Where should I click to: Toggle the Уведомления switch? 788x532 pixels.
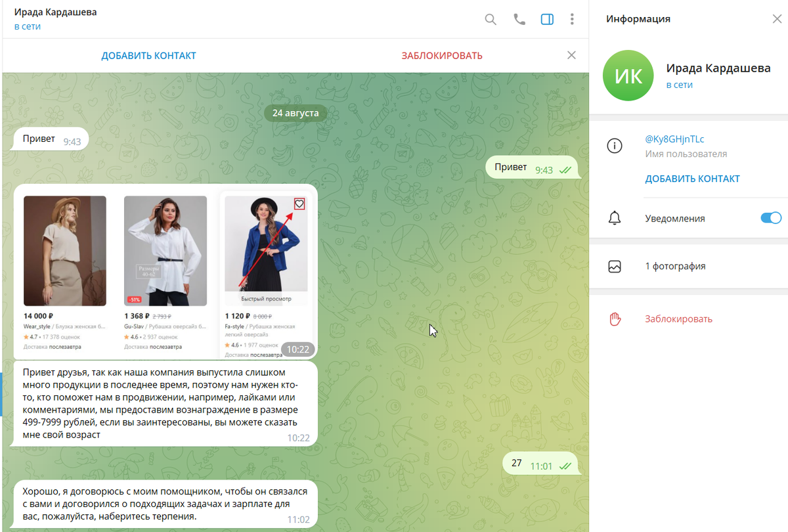771,218
